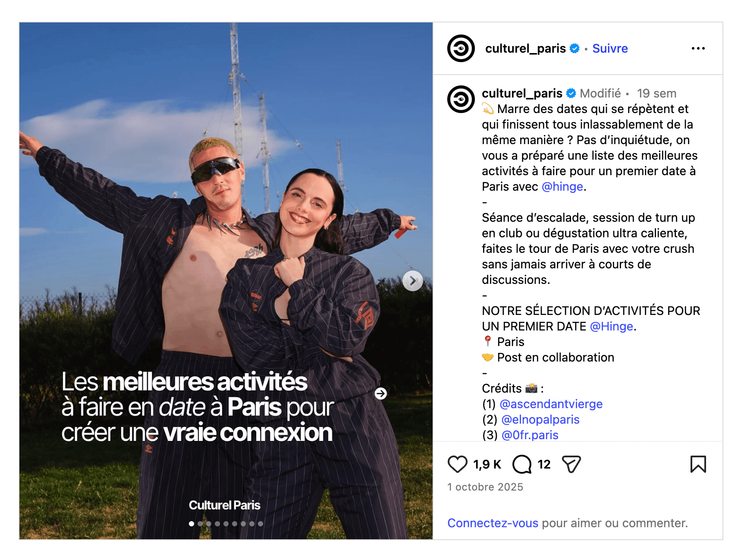Viewport: 741px width, 560px height.
Task: Click the arrow circle icon on image text
Action: point(380,393)
